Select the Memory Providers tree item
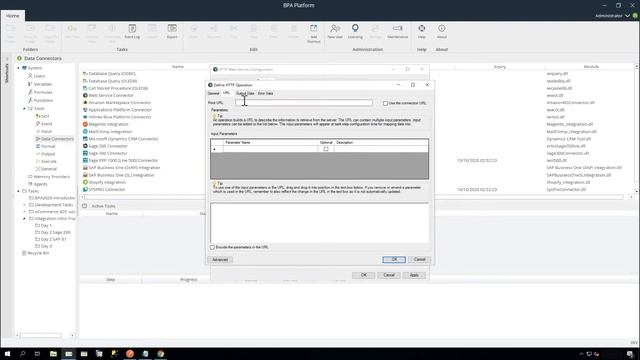Image resolution: width=640 pixels, height=360 pixels. pyautogui.click(x=51, y=177)
